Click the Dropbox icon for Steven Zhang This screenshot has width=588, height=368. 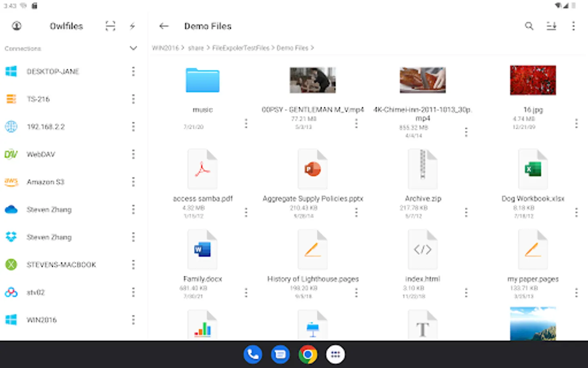pyautogui.click(x=11, y=237)
